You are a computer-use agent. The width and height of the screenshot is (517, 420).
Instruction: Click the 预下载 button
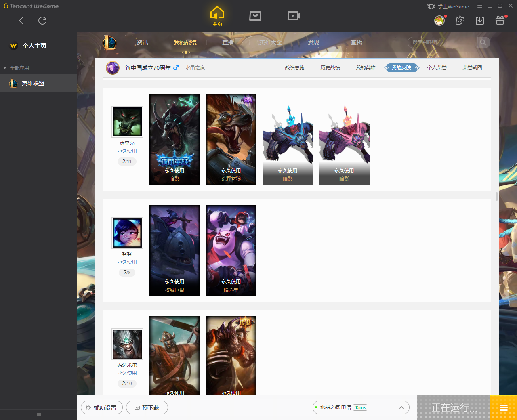pos(147,407)
